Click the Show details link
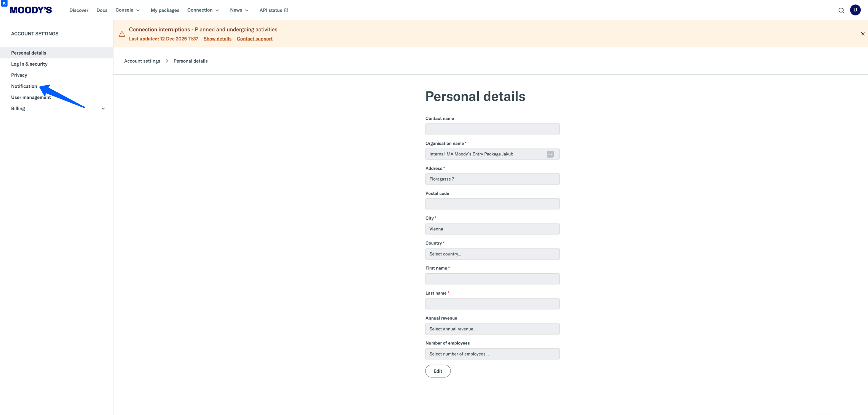This screenshot has height=415, width=868. click(217, 39)
